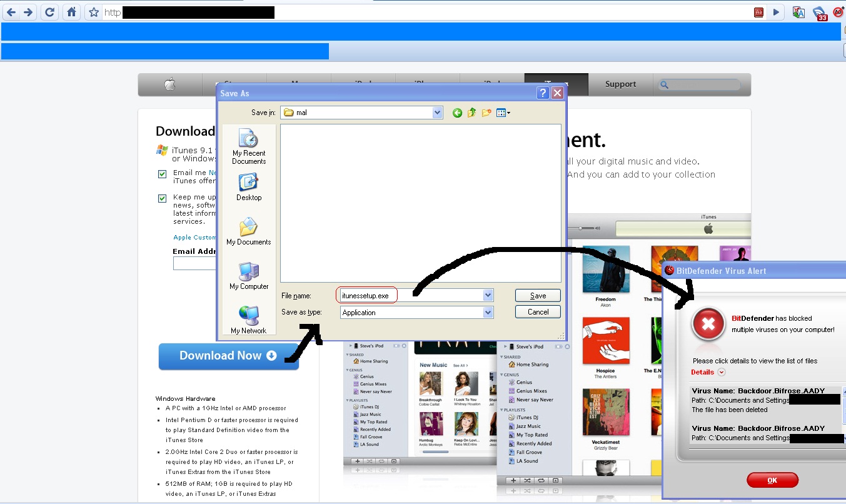Click OK in BitDefender Virus Alert
The image size is (846, 504).
tap(772, 480)
